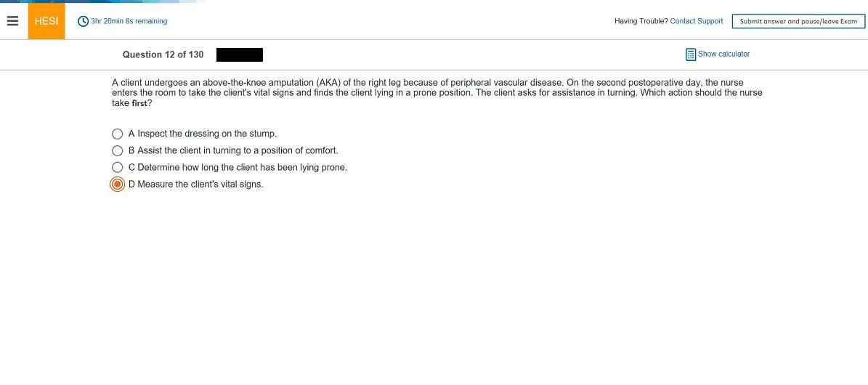Click the selected option D radio button

click(117, 184)
